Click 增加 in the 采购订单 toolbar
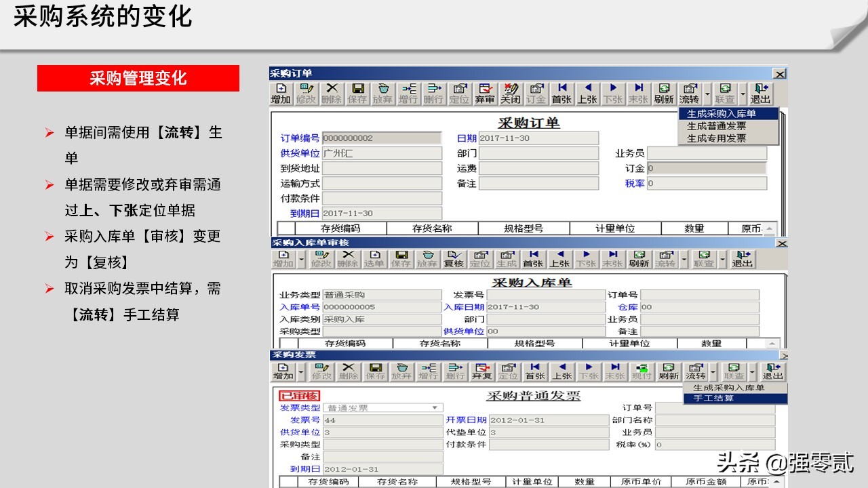Screen dimensions: 868x488 pos(281,94)
